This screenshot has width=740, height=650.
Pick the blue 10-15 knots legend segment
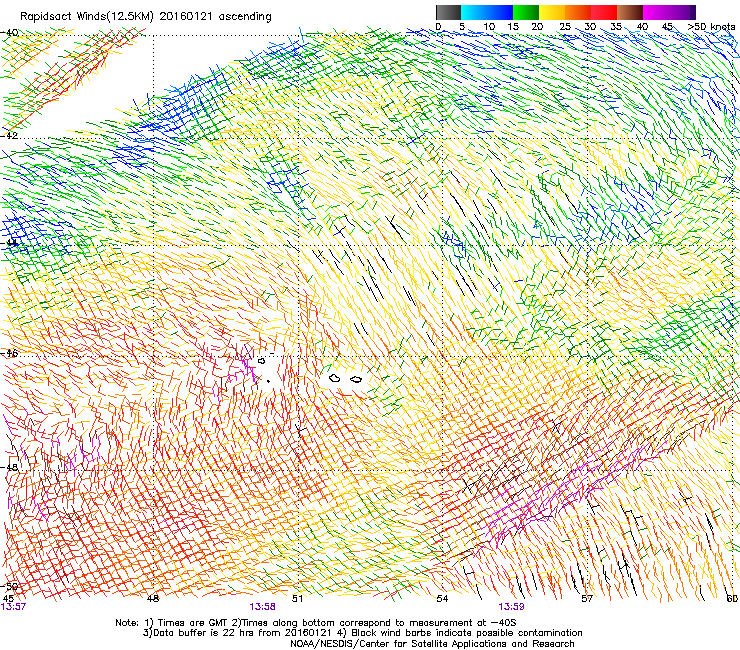tap(500, 12)
